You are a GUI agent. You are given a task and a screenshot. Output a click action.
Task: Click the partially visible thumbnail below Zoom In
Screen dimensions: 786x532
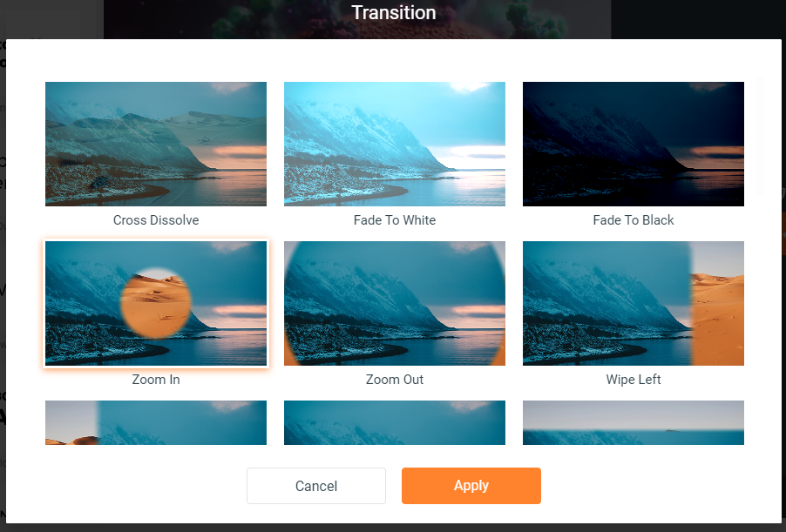156,422
